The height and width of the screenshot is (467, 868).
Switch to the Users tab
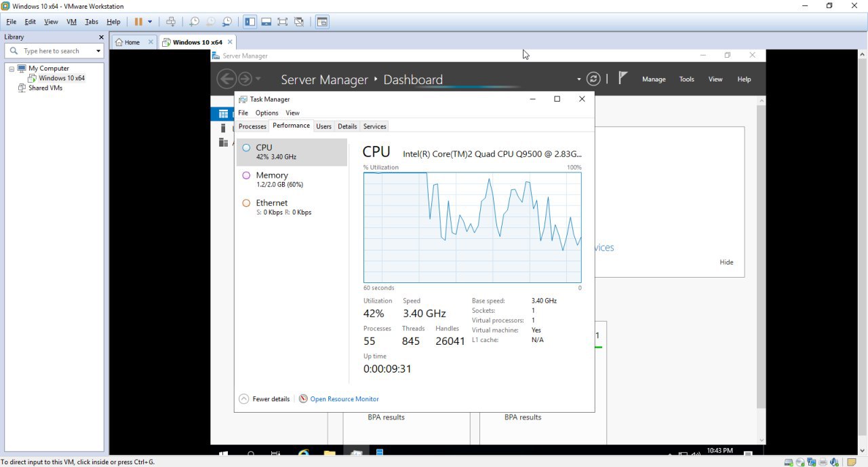point(324,126)
